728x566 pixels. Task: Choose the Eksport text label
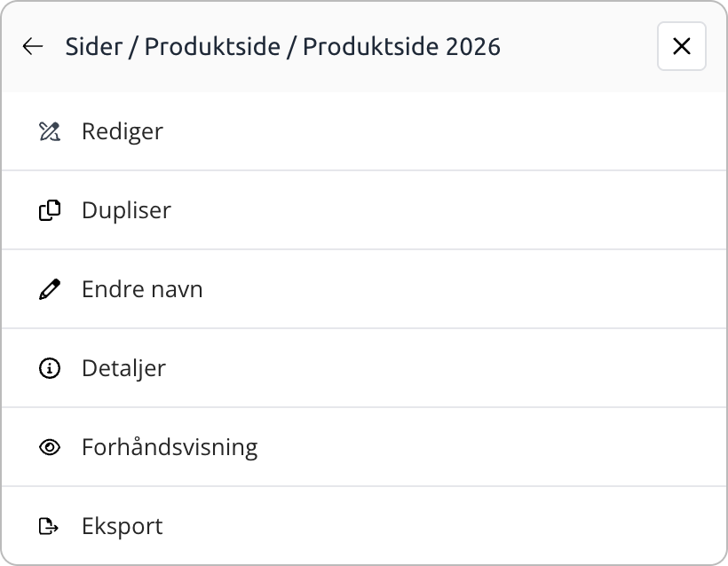pos(123,526)
